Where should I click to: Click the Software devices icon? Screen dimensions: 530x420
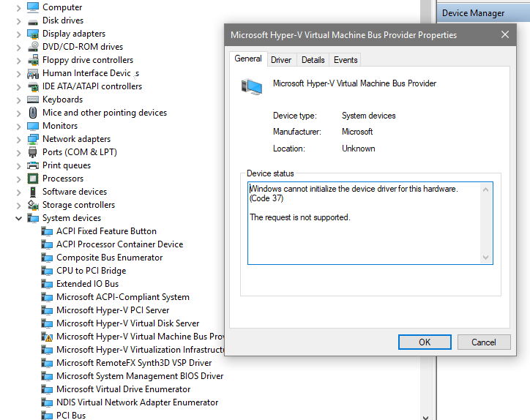33,192
